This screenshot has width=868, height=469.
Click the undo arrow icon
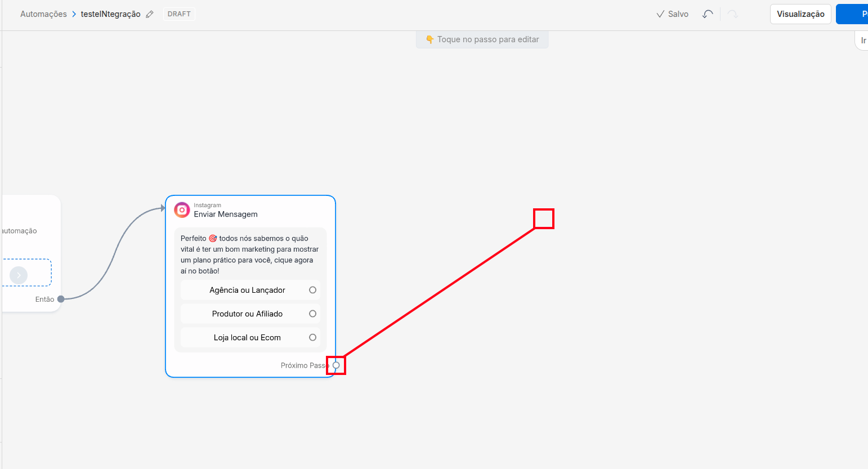[708, 14]
